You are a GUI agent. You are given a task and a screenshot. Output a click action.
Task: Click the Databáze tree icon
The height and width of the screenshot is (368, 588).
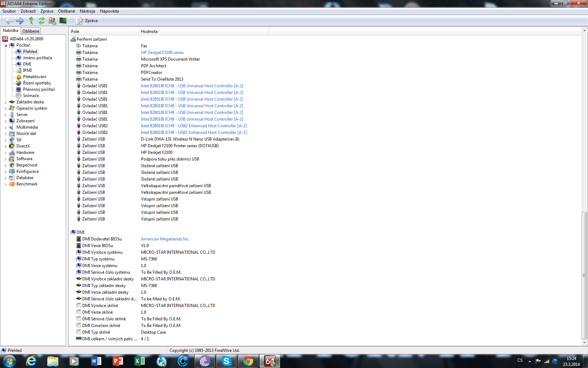coord(12,178)
